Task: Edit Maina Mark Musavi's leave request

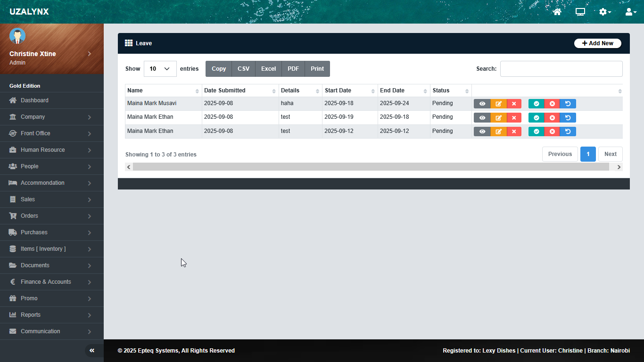Action: coord(498,104)
